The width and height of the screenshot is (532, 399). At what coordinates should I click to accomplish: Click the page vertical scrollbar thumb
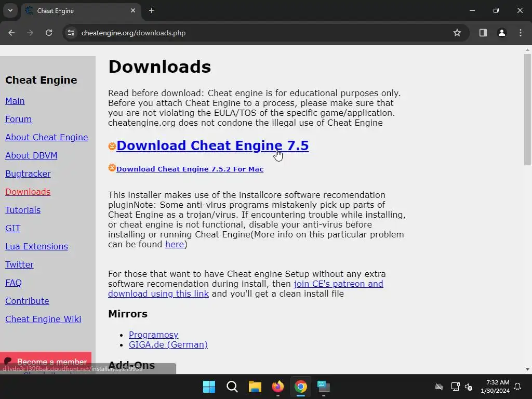(x=527, y=109)
